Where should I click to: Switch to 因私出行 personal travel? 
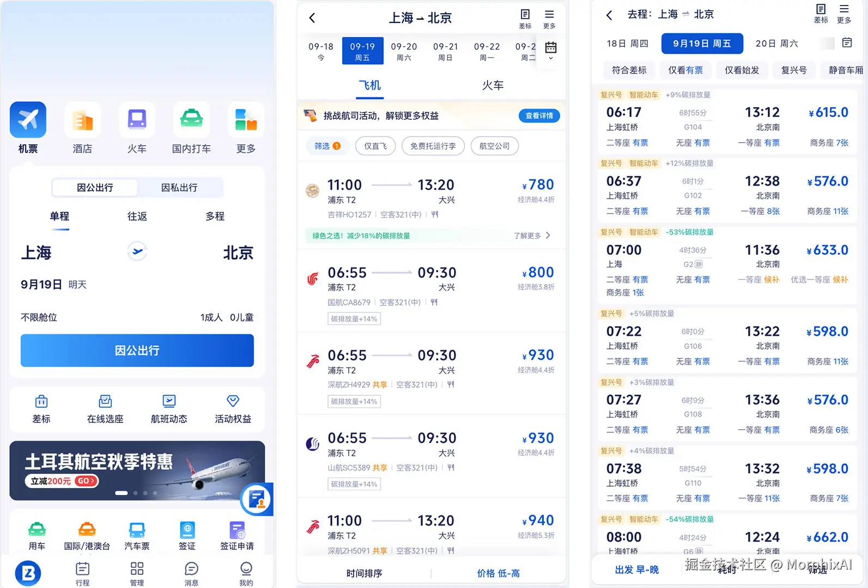(179, 187)
